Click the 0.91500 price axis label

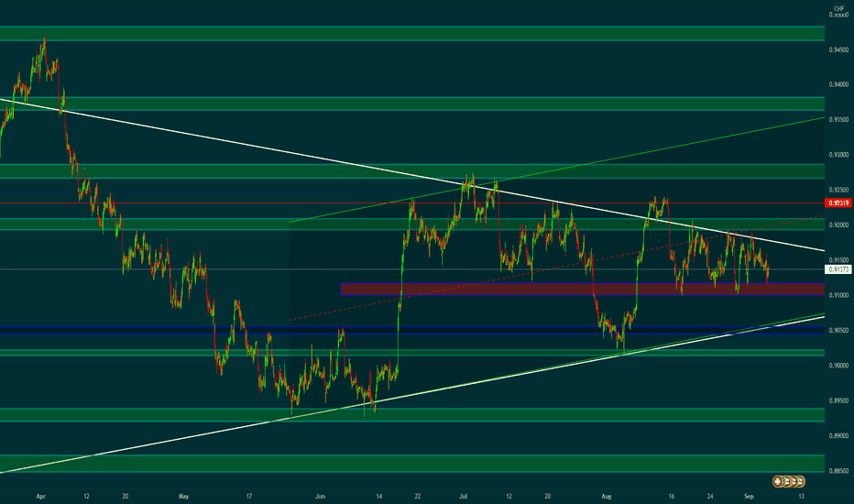(838, 260)
